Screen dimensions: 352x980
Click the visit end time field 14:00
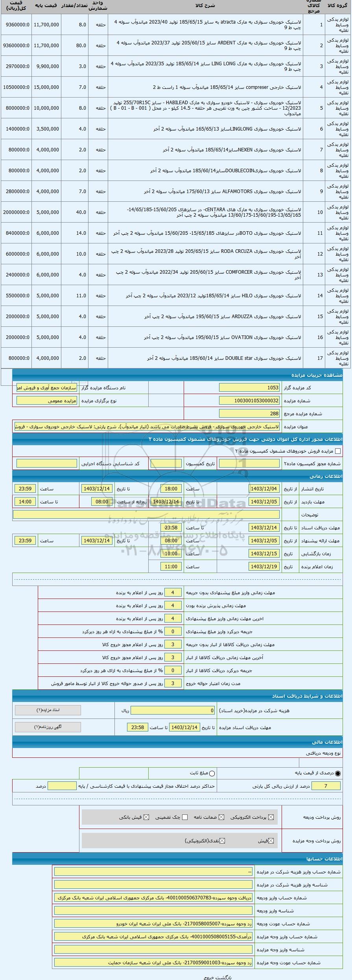pos(25,501)
